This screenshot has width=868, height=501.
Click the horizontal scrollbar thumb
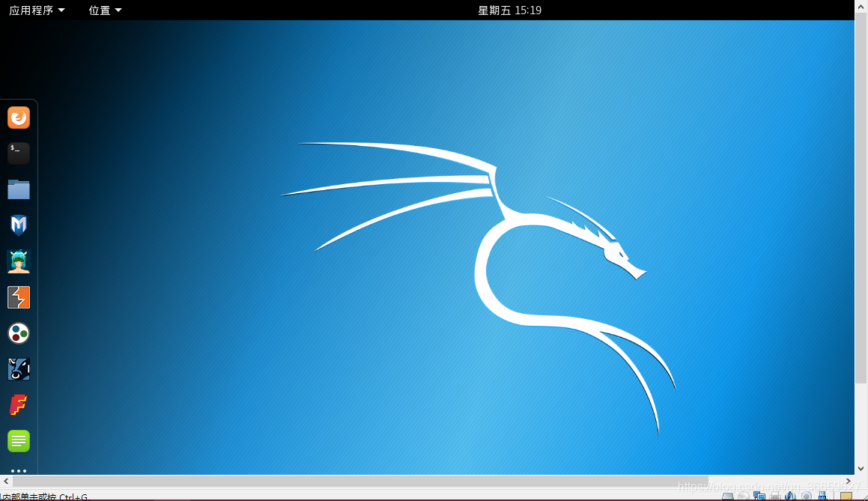pos(360,481)
